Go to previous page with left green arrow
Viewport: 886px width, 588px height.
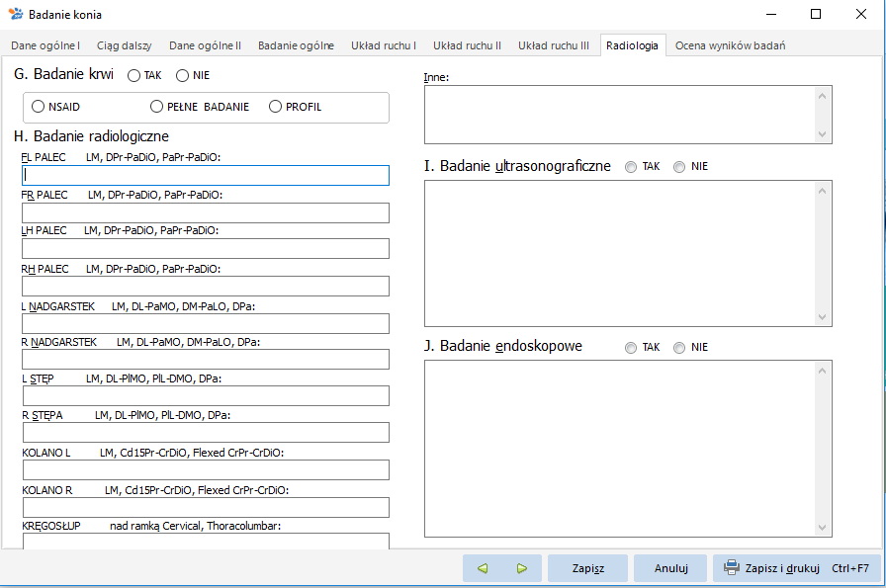pos(483,568)
